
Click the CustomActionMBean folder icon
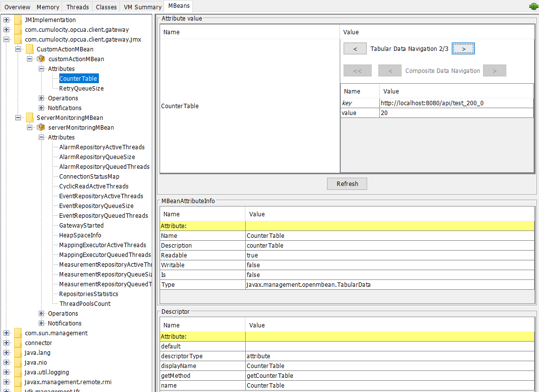[29, 49]
